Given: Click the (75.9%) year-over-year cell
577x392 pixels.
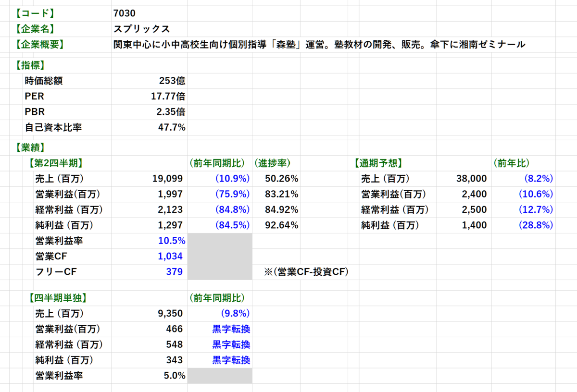Looking at the screenshot, I should pos(232,194).
